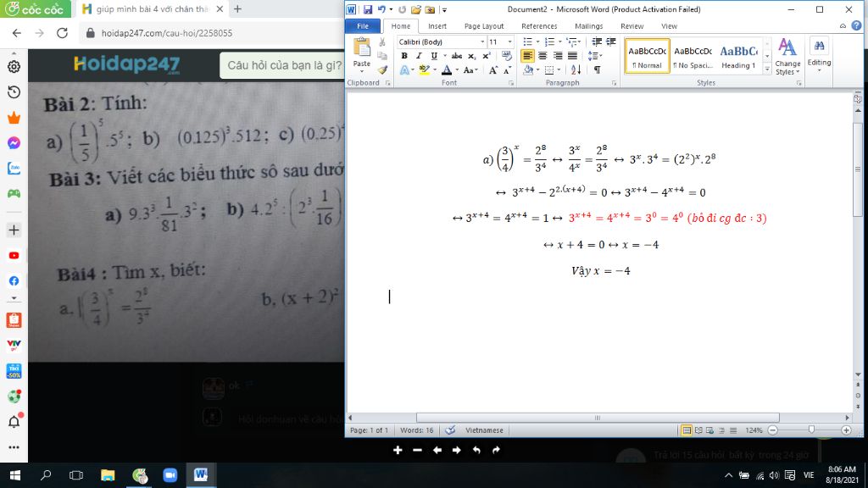
Task: Click the Paste clipboard icon
Action: pyautogui.click(x=361, y=48)
